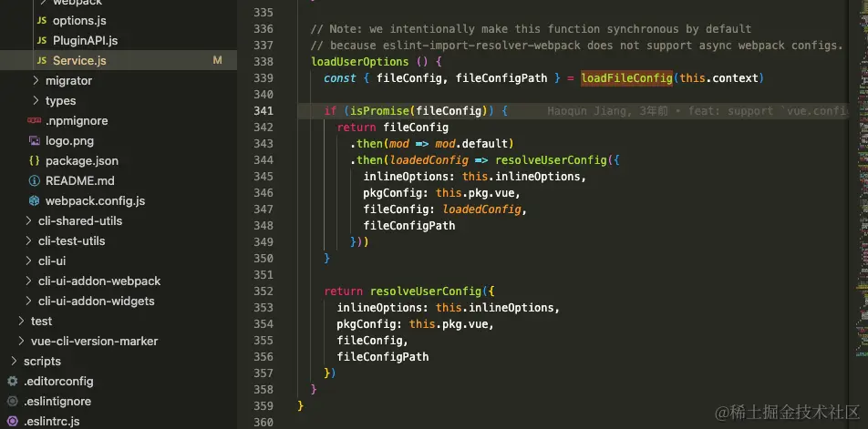The width and height of the screenshot is (868, 429).
Task: Expand the cli-ui-addon-webpack folder
Action: click(99, 281)
